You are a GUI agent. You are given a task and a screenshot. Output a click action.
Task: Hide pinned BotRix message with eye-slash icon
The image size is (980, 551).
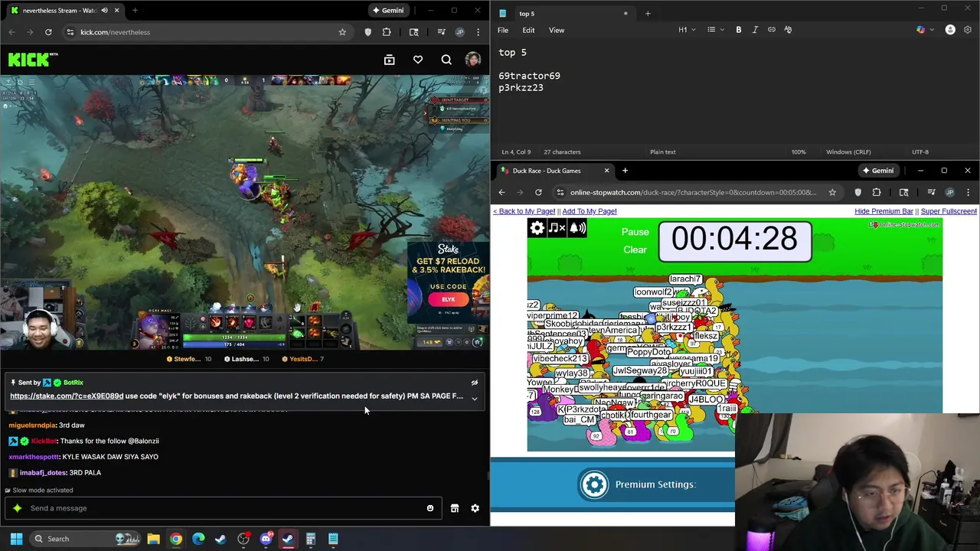pyautogui.click(x=474, y=383)
